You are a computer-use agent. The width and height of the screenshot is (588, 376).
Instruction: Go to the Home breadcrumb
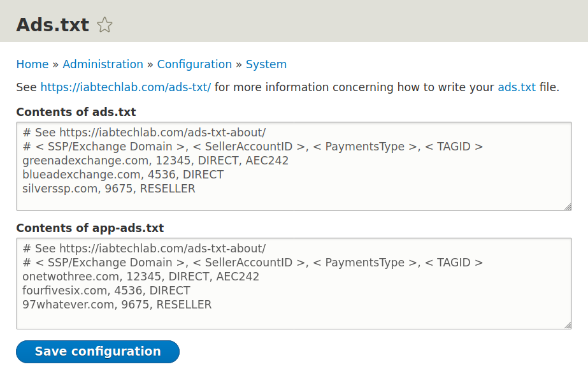(32, 64)
